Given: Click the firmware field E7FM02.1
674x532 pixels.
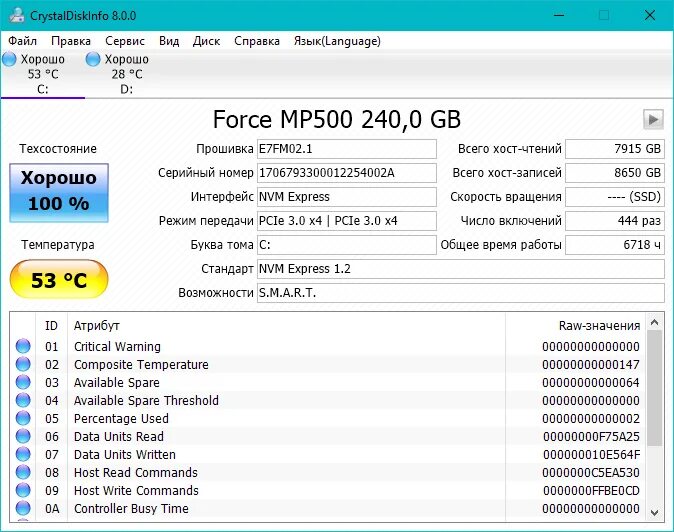Looking at the screenshot, I should click(x=346, y=149).
